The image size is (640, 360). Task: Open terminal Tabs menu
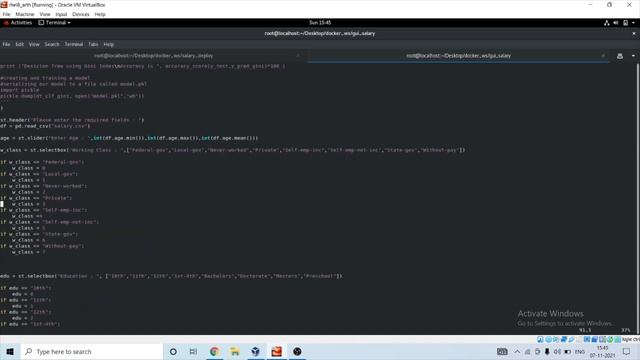93,44
